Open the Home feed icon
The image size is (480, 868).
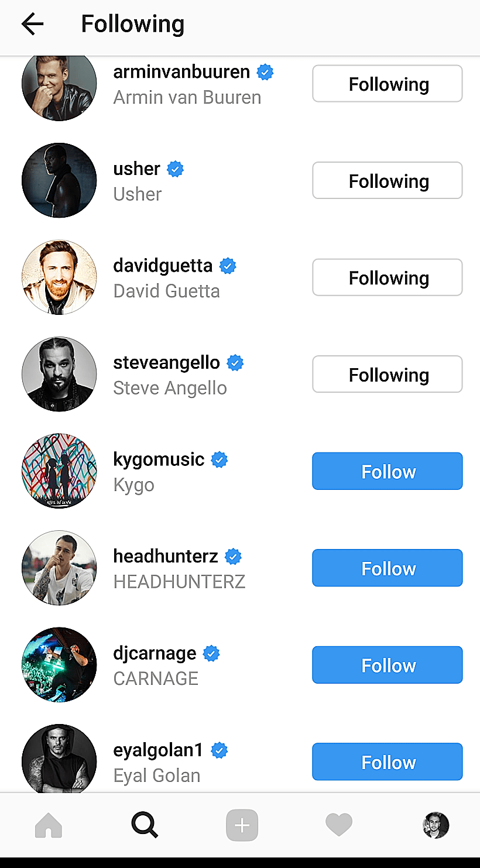(x=49, y=825)
